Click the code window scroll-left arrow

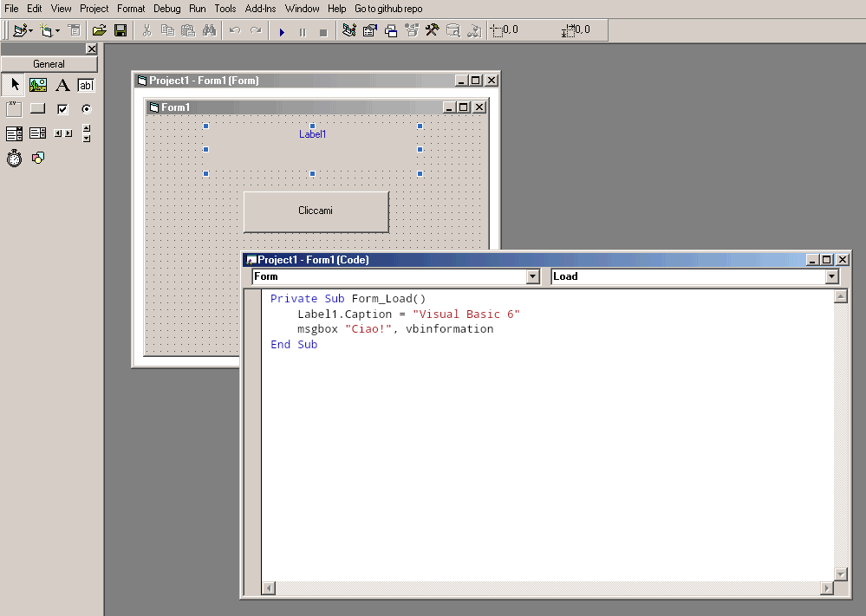point(269,588)
